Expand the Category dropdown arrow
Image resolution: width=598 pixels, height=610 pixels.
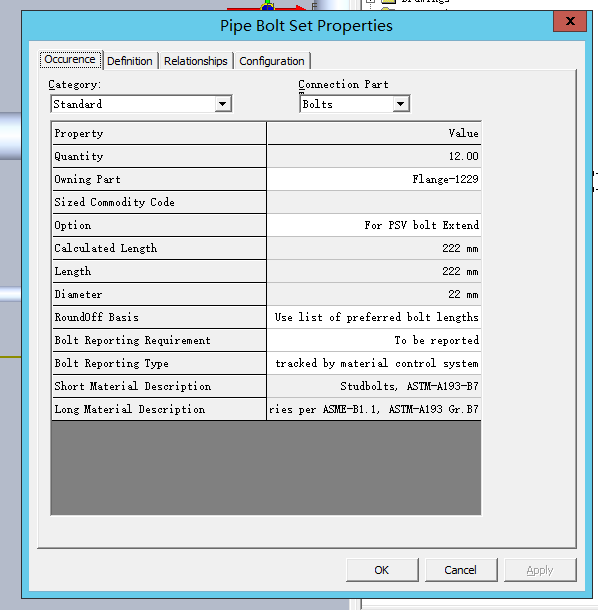pos(223,104)
